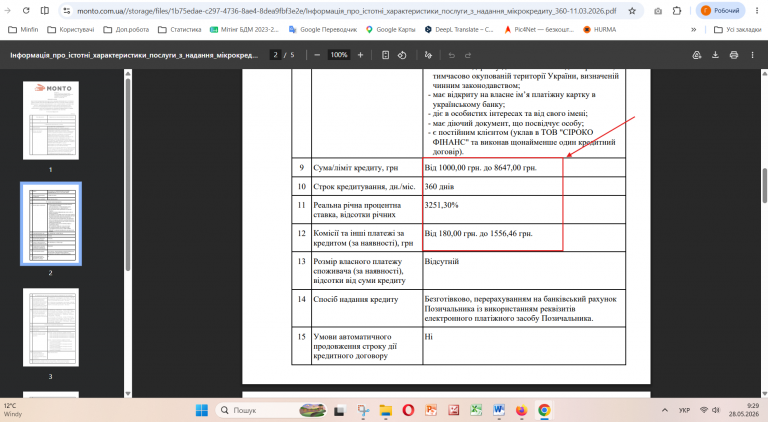Open Firefox from the taskbar
The height and width of the screenshot is (422, 768).
(x=521, y=410)
